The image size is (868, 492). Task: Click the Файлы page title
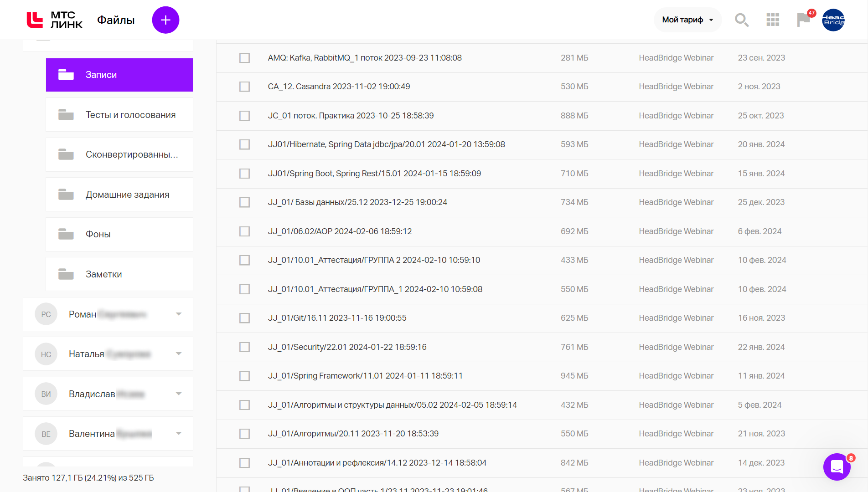[x=116, y=20]
